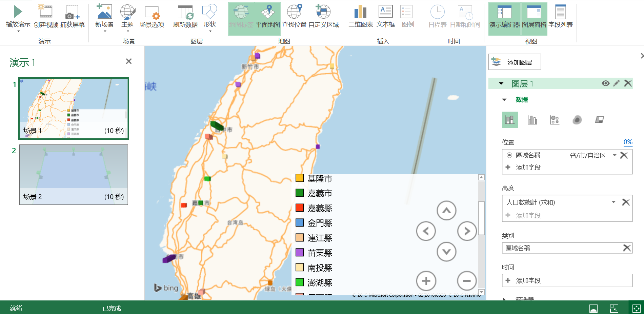Tilt map up with the up arrow

(x=446, y=211)
